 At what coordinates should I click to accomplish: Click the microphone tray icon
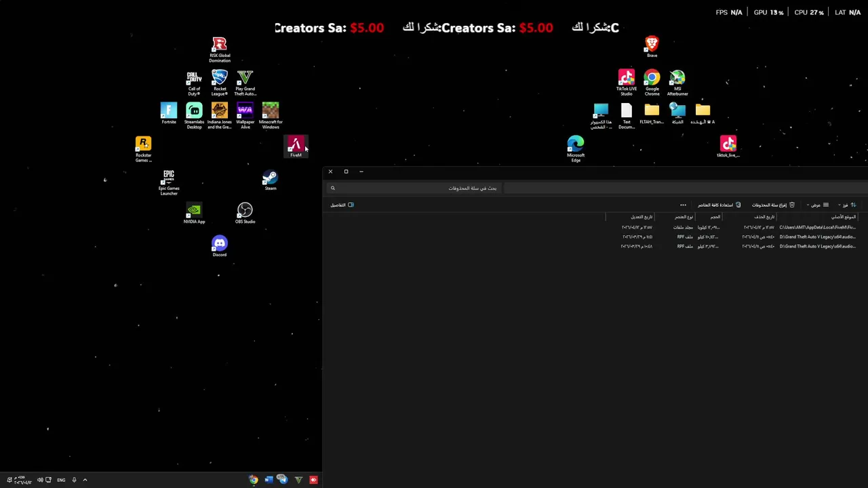74,480
